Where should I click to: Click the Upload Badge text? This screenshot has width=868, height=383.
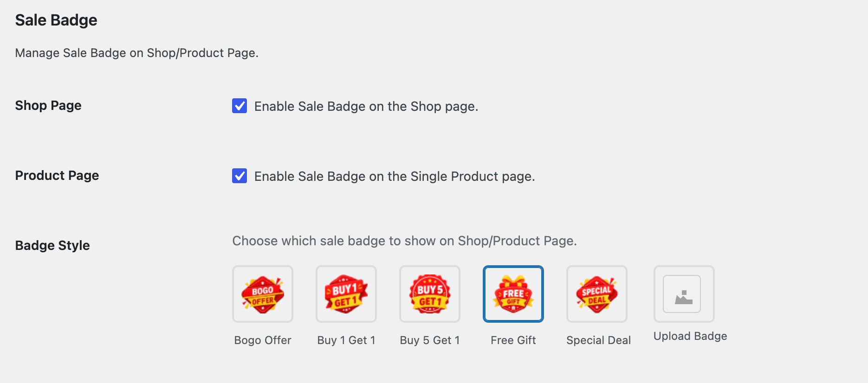[x=690, y=336]
